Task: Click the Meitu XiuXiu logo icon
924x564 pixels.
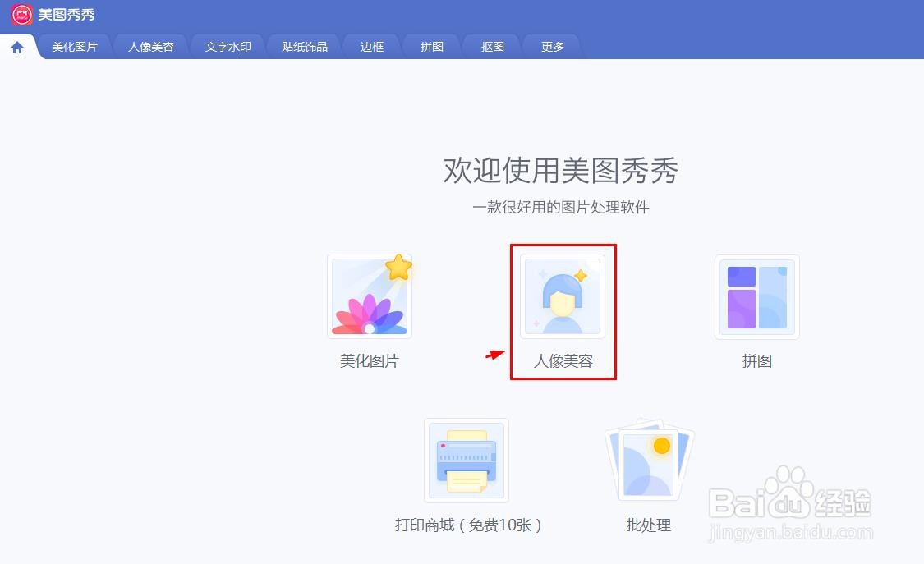Action: [22, 15]
